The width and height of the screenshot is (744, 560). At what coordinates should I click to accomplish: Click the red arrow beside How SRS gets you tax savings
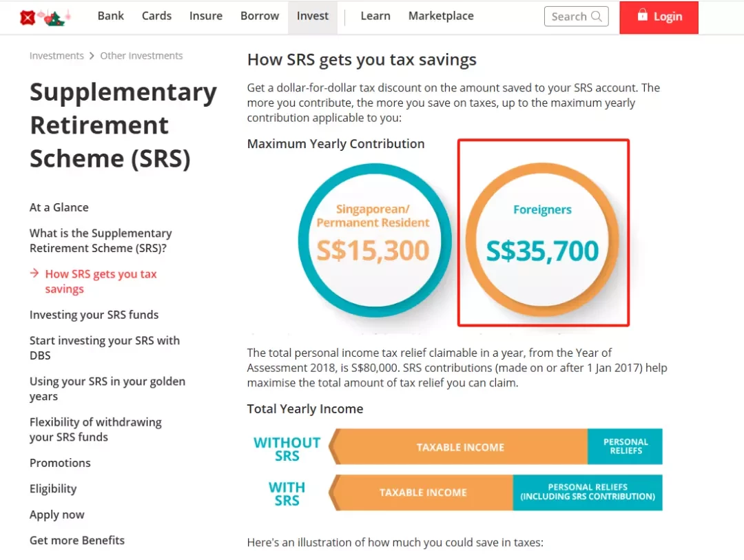[34, 273]
